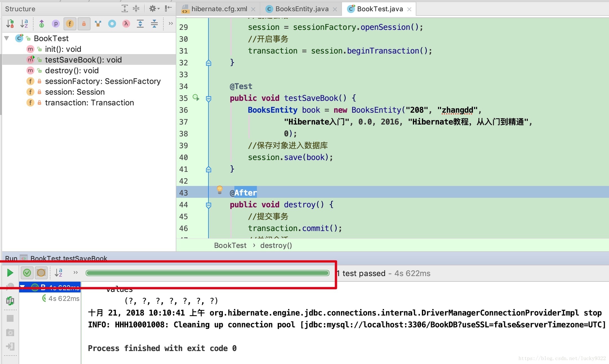Toggle Show Properties (p) filter
Screen dimensions: 609x364
pos(56,24)
